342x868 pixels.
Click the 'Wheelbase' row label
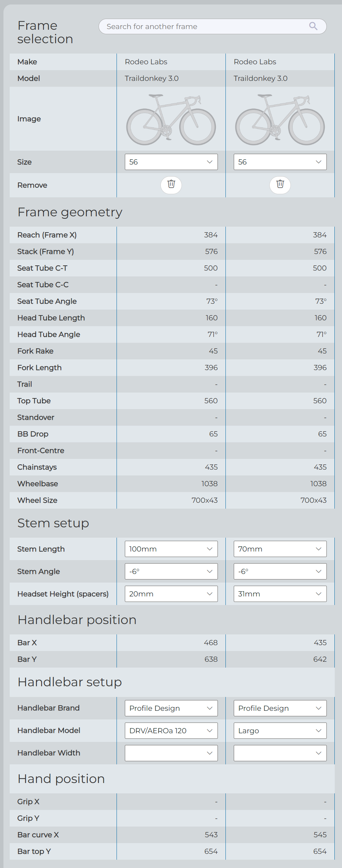[x=38, y=484]
